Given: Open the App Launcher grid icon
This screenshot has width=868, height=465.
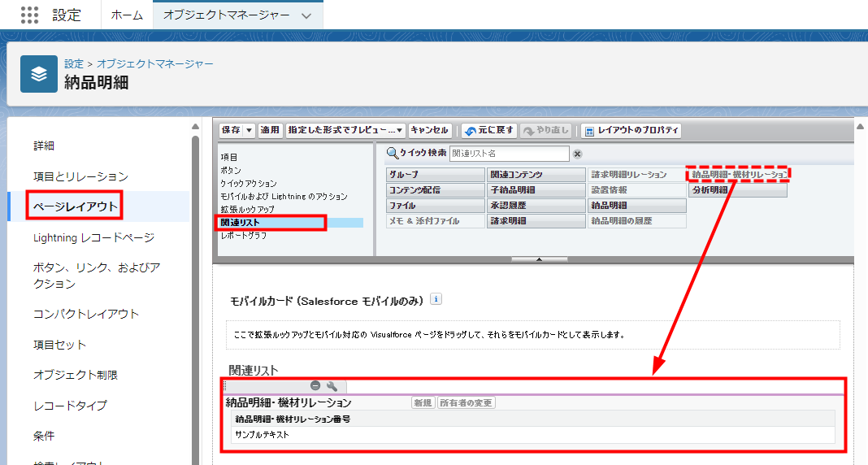Looking at the screenshot, I should [29, 15].
